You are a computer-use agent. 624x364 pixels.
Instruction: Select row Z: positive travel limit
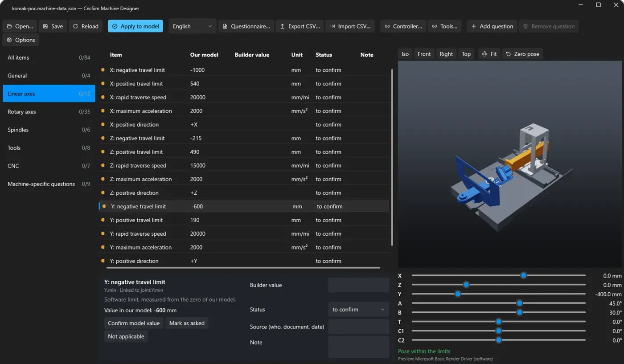click(x=244, y=152)
